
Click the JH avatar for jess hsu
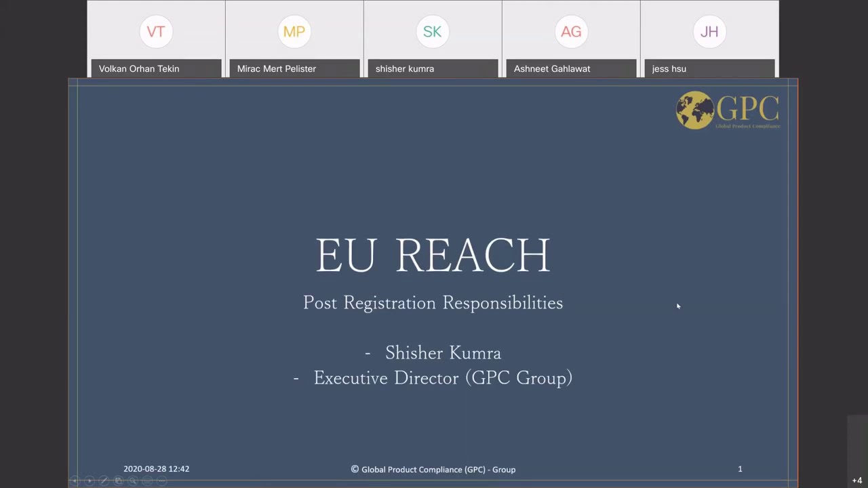click(709, 32)
